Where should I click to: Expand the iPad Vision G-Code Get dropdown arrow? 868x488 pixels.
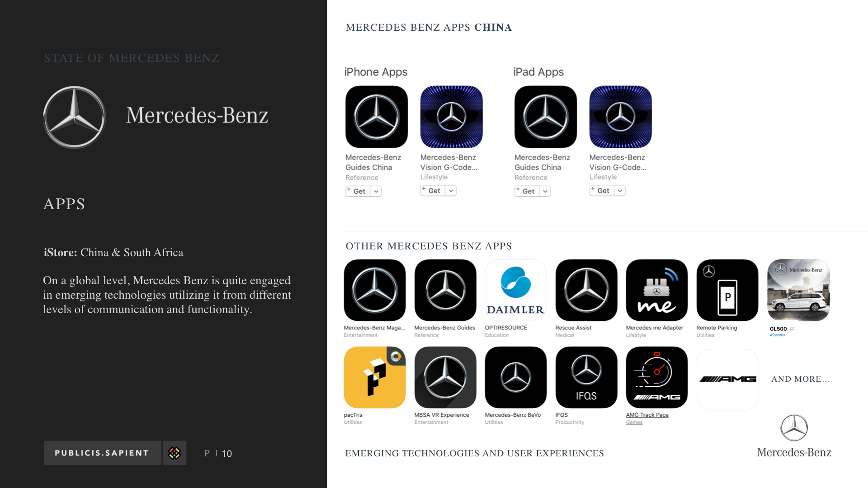pyautogui.click(x=620, y=191)
